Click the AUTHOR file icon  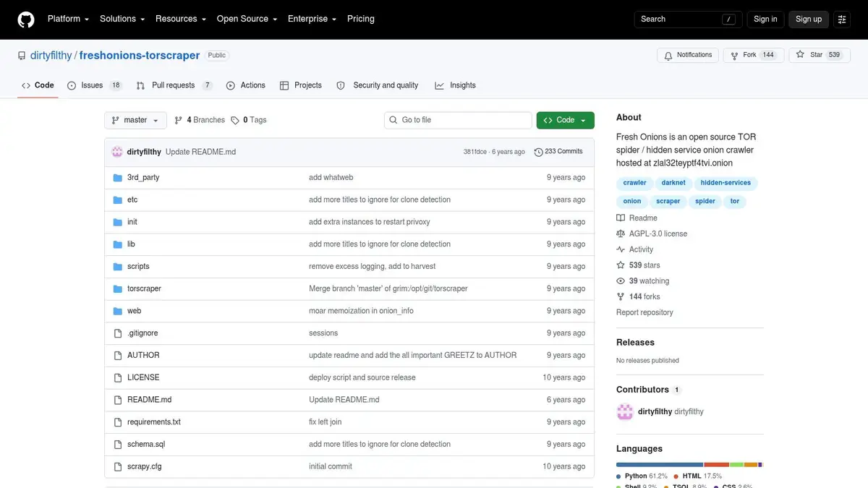click(x=118, y=355)
